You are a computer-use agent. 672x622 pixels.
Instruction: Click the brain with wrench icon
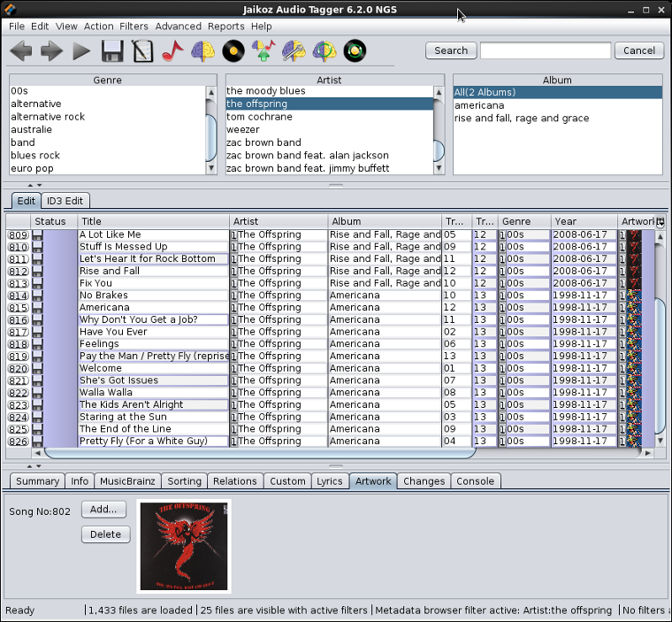[x=294, y=51]
